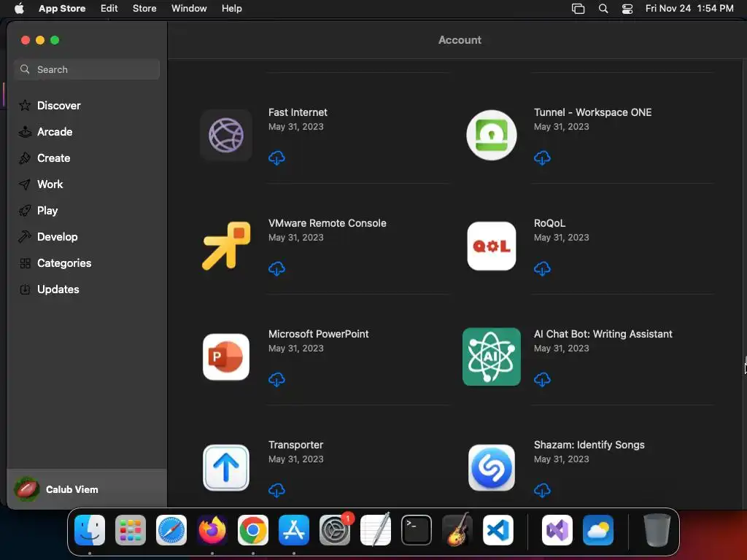Download Transporter using its cloud icon
The image size is (747, 560).
point(276,490)
